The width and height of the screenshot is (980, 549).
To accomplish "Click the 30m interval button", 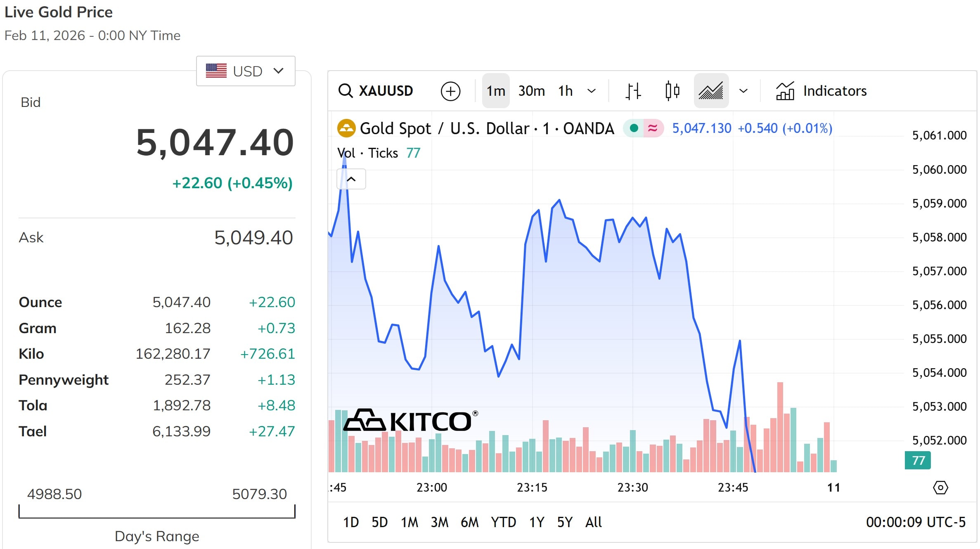I will [531, 91].
